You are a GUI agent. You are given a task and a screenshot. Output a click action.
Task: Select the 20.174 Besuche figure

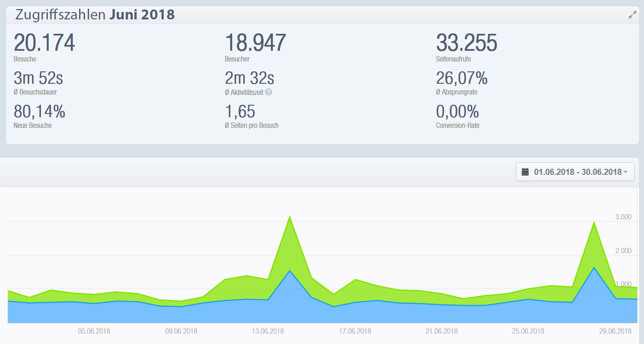click(44, 43)
